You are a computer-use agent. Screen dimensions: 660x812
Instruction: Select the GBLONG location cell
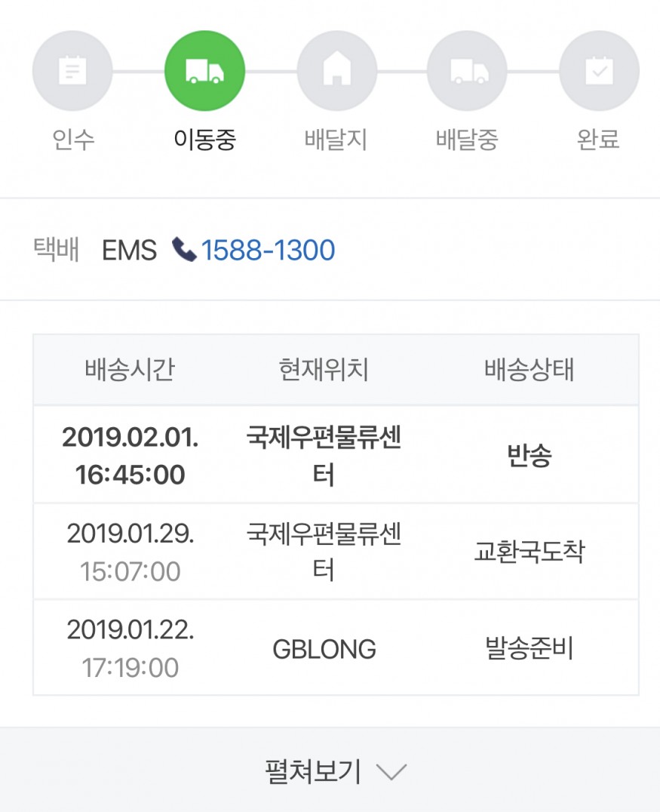(x=324, y=649)
